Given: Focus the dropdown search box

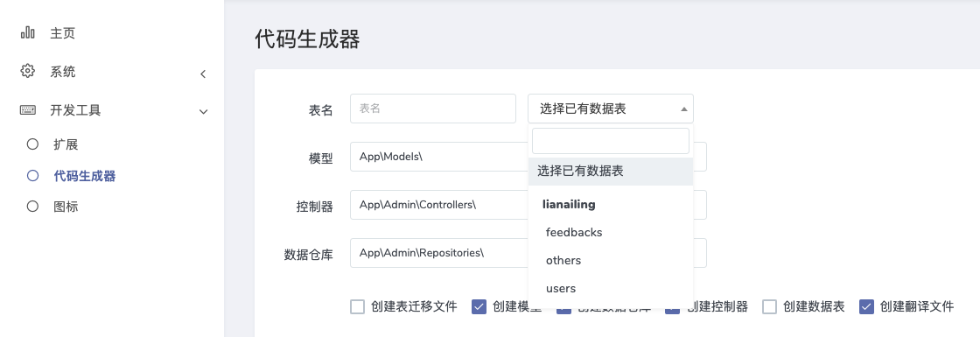Looking at the screenshot, I should point(611,141).
